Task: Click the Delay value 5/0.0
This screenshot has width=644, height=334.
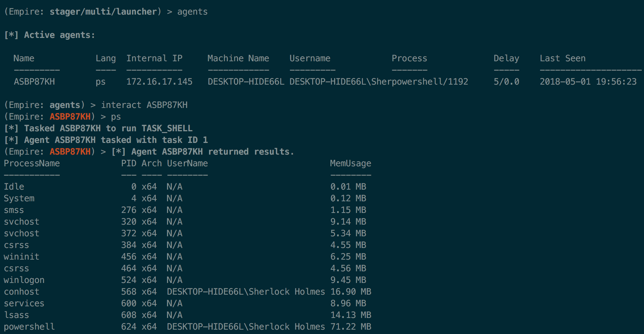Action: pos(506,82)
